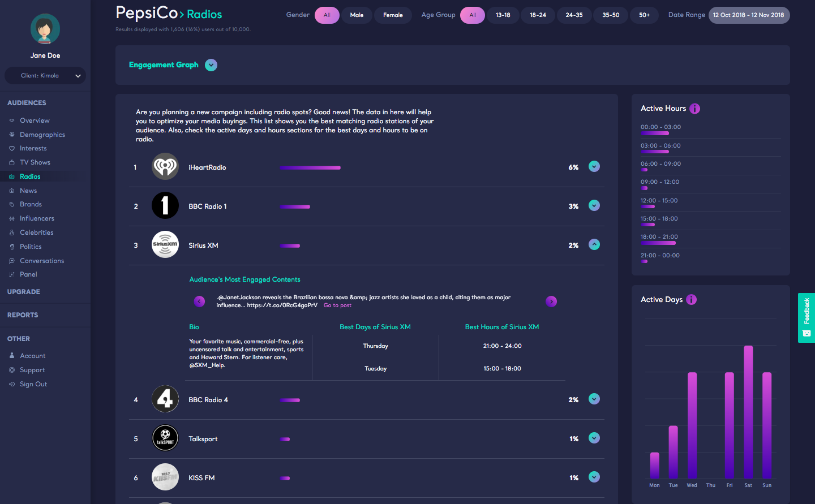Click the Interests heart icon

pyautogui.click(x=12, y=148)
